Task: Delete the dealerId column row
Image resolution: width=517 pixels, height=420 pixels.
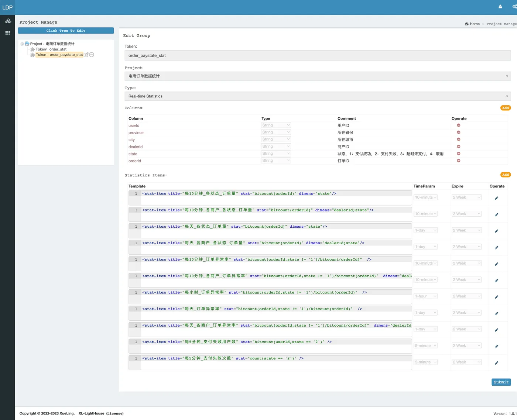Action: pyautogui.click(x=459, y=147)
